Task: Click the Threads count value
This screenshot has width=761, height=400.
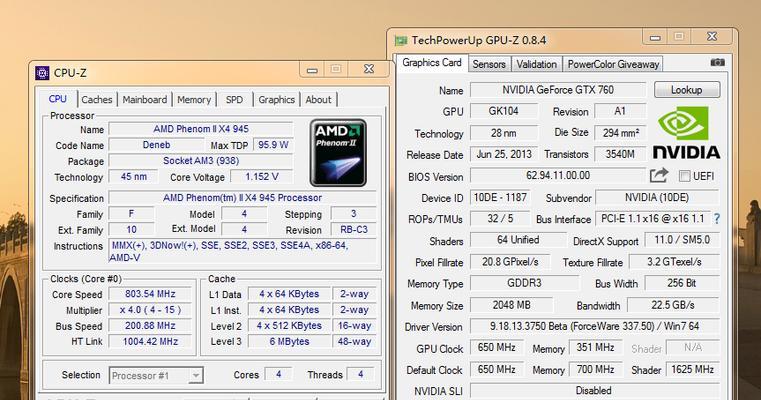Action: 361,374
